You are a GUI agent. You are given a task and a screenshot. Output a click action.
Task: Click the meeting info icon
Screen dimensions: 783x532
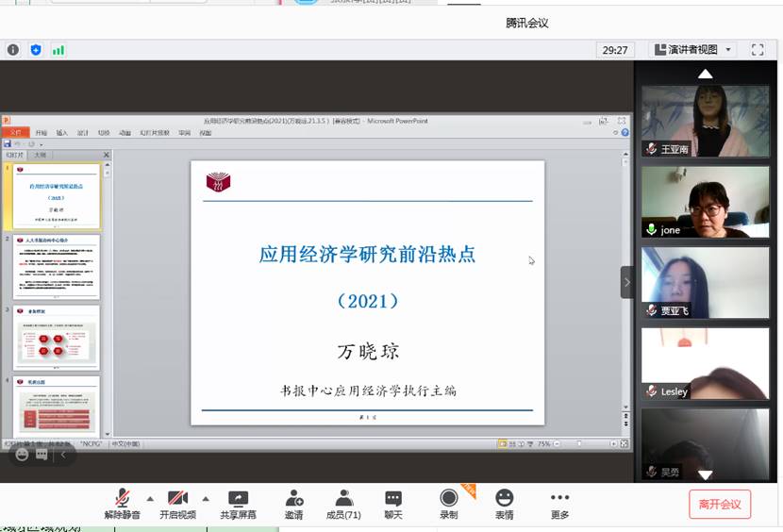(13, 50)
